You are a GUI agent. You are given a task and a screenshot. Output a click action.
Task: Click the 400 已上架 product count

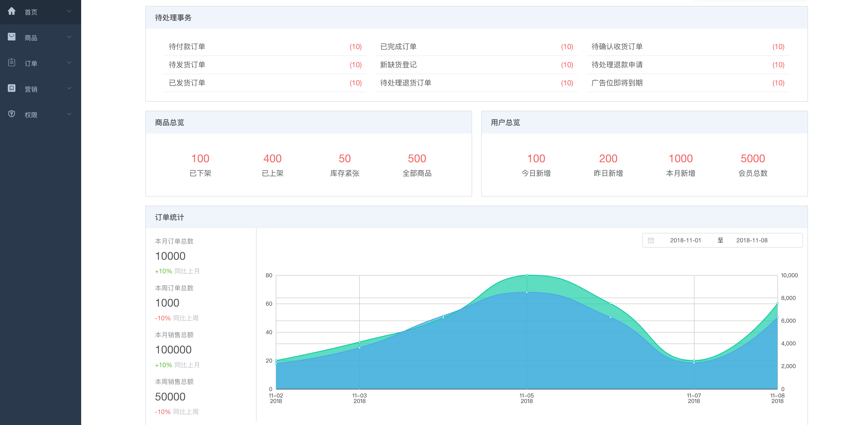(x=272, y=159)
